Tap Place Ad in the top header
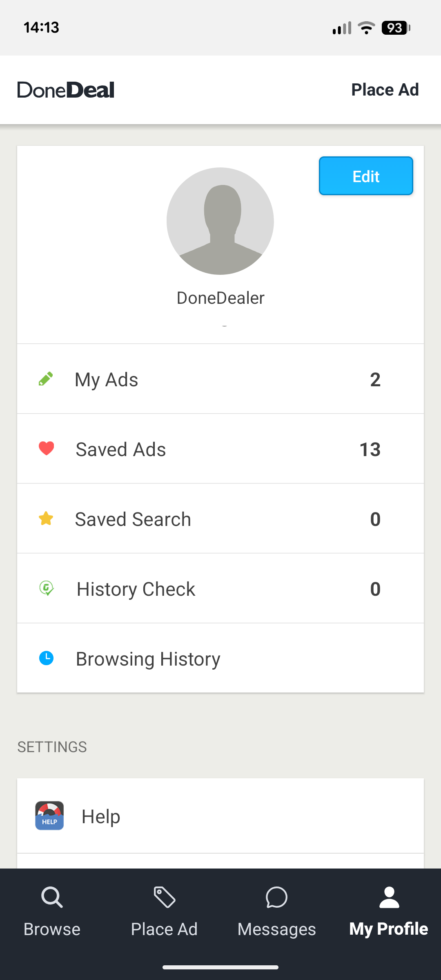Viewport: 441px width, 980px height. coord(385,90)
